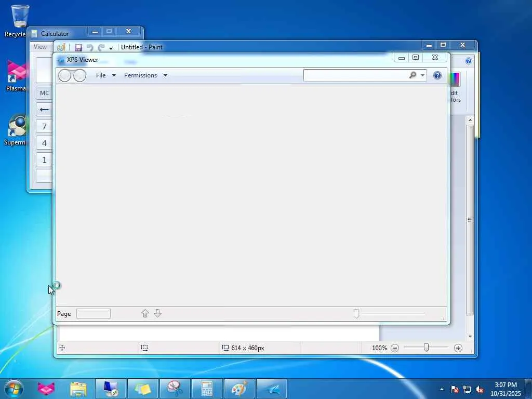This screenshot has height=399, width=532.
Task: Click the cursor position icon in Paint status bar
Action: pos(62,348)
